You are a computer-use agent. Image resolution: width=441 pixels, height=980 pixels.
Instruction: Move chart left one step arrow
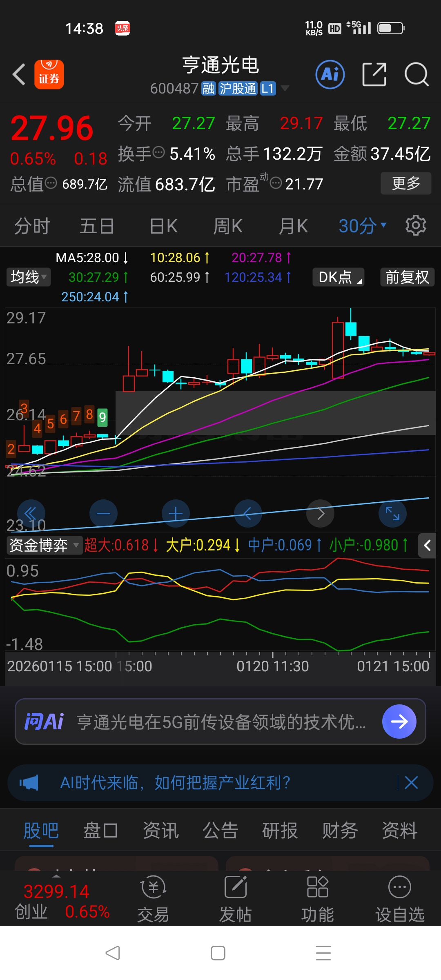248,513
